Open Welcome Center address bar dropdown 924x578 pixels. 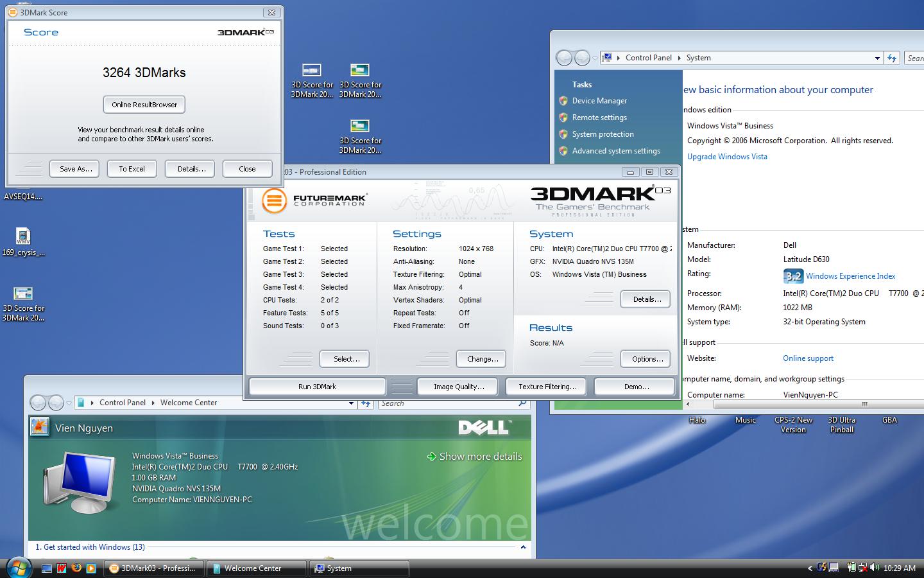[351, 403]
